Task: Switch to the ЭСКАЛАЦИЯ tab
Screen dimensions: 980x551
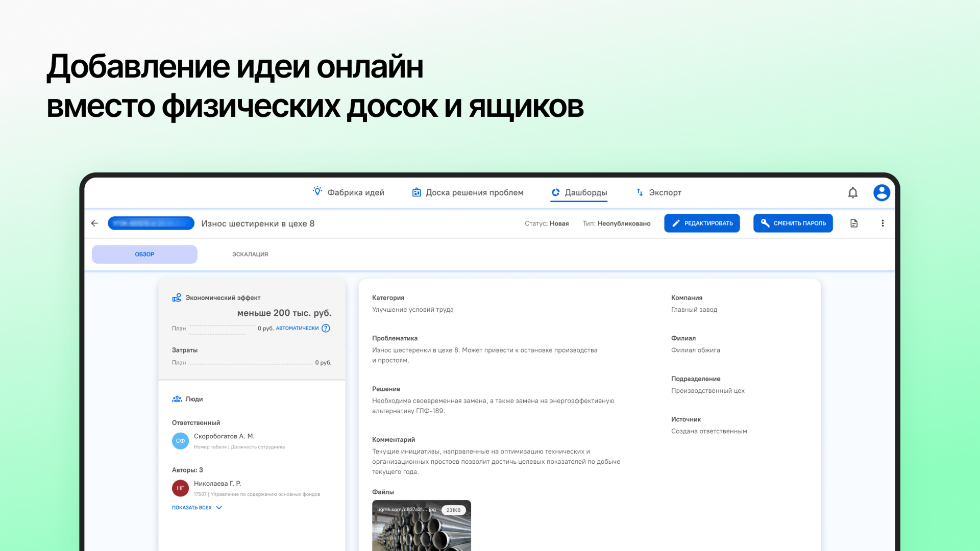Action: pos(250,254)
